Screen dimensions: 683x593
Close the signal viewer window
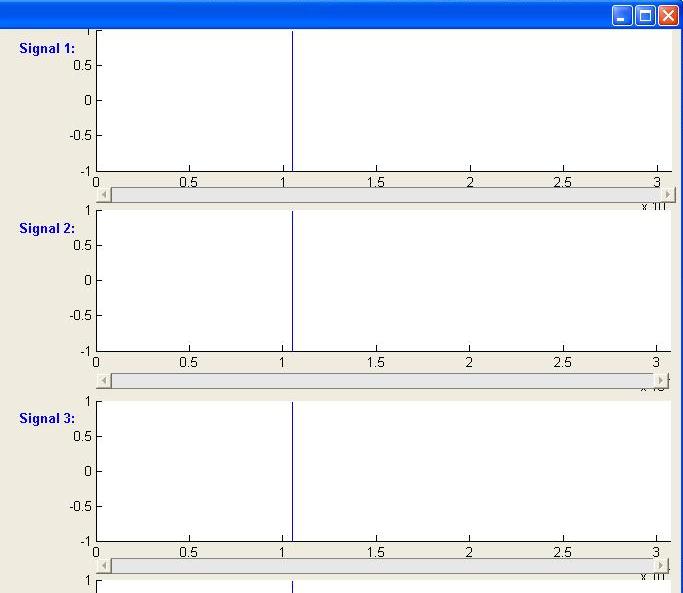point(668,15)
